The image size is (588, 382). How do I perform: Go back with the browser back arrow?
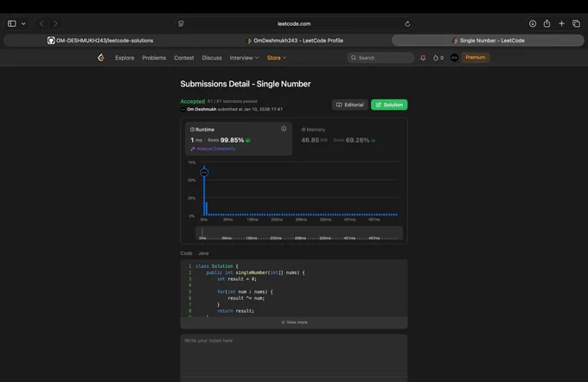(x=42, y=23)
